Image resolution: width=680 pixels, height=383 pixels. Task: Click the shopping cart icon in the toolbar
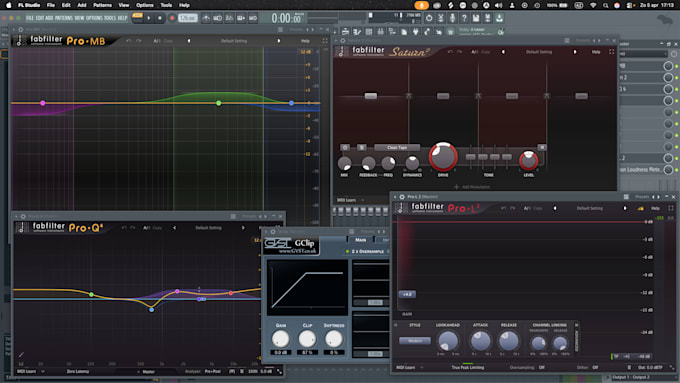pyautogui.click(x=451, y=32)
